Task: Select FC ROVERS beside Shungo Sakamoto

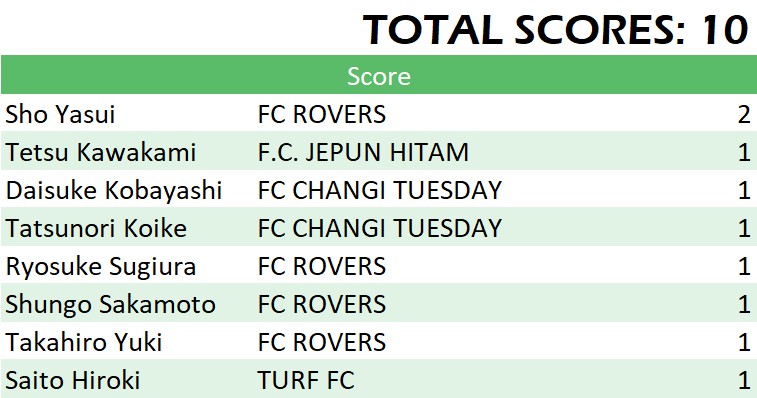Action: [322, 305]
